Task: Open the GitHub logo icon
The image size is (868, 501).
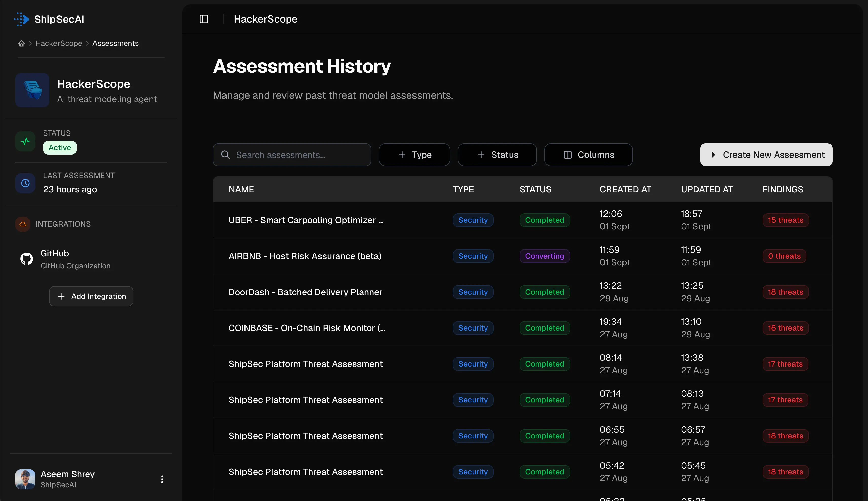Action: 27,259
